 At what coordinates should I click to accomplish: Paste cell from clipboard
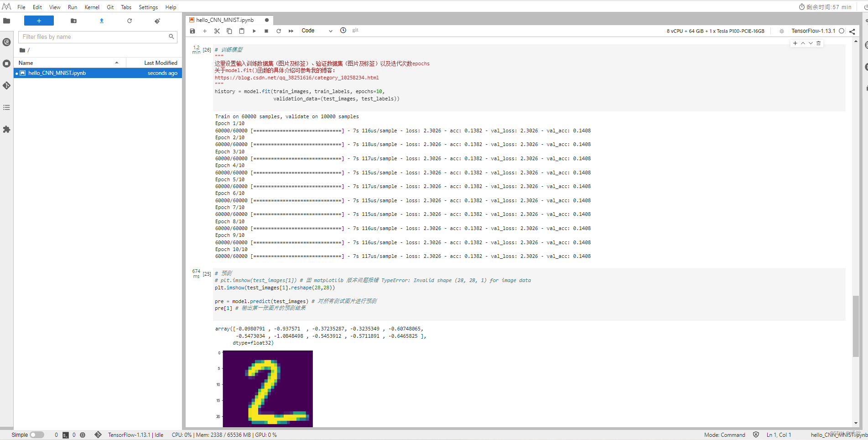tap(242, 31)
